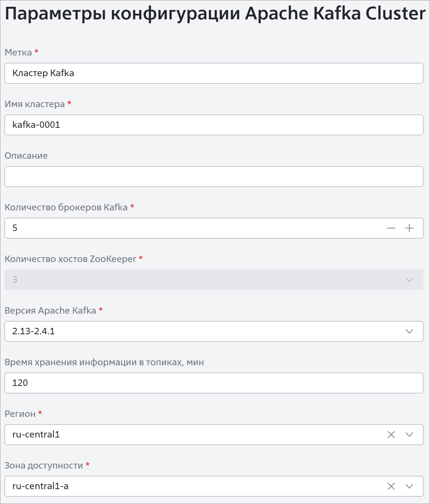Clear the Регион selection with X icon

coord(391,435)
